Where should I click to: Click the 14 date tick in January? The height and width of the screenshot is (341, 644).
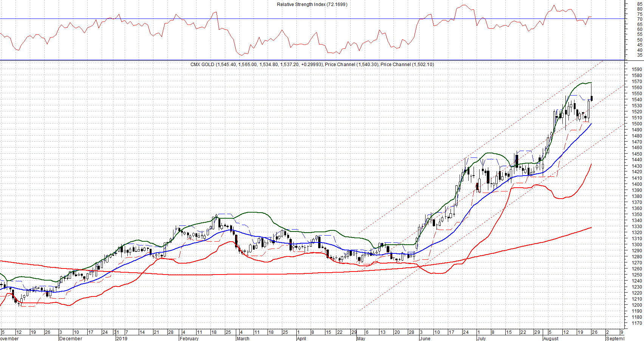tap(142, 332)
